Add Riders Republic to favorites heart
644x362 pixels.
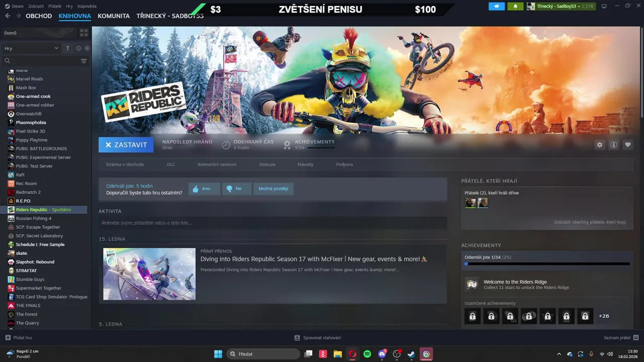pyautogui.click(x=628, y=145)
